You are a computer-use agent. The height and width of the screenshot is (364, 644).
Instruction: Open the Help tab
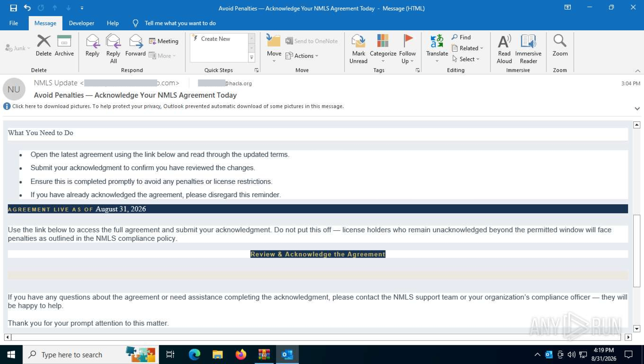pyautogui.click(x=112, y=23)
